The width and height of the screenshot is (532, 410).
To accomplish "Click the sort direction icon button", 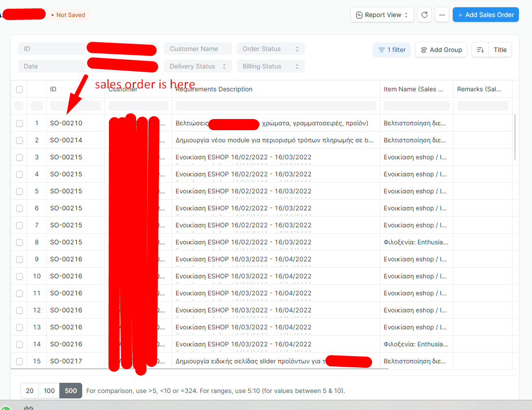I will coord(480,50).
